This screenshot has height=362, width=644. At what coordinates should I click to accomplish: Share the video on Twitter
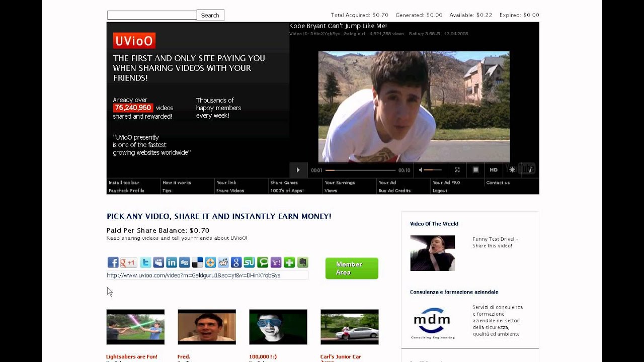(x=145, y=262)
